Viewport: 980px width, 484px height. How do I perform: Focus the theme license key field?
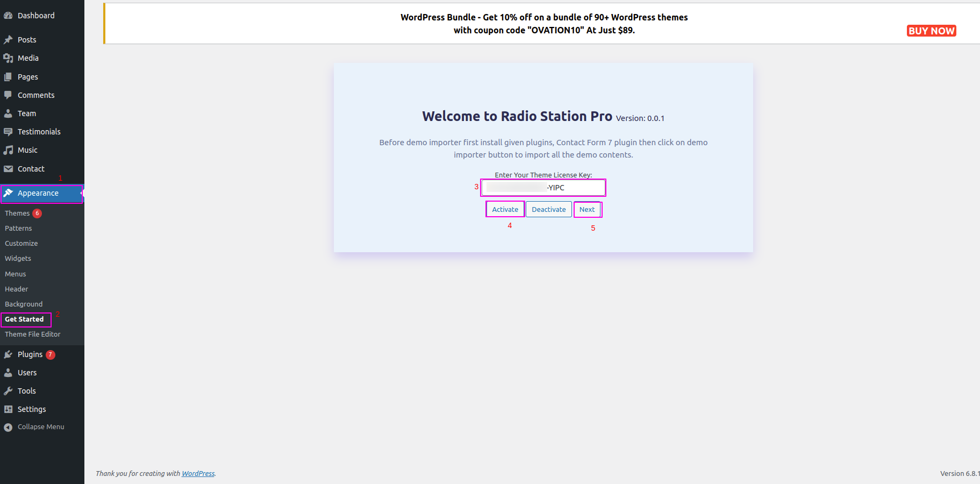[x=543, y=188]
